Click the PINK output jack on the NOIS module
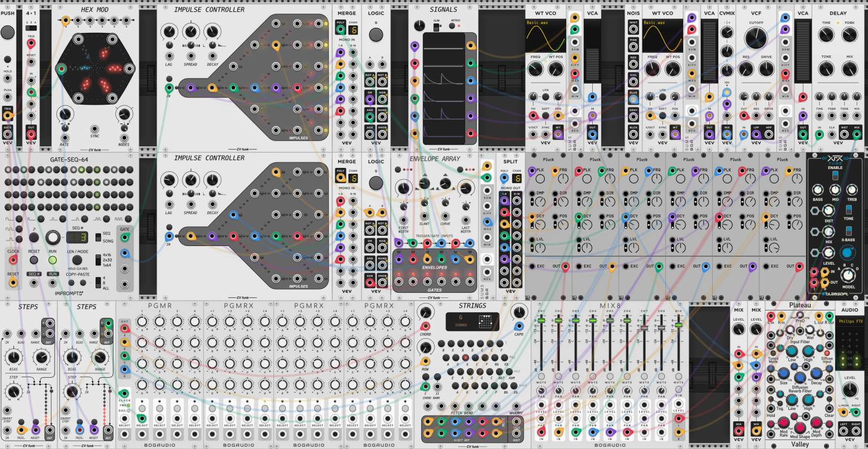The width and height of the screenshot is (868, 449). click(x=633, y=47)
